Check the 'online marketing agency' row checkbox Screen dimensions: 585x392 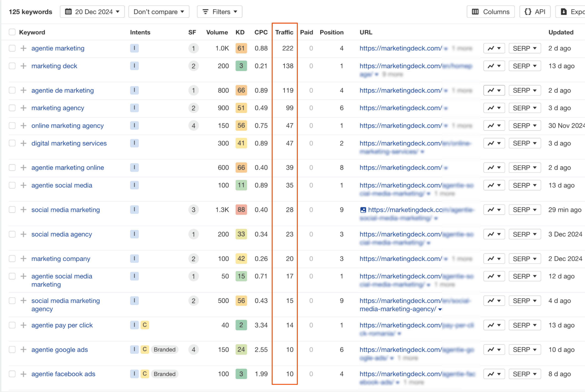12,126
